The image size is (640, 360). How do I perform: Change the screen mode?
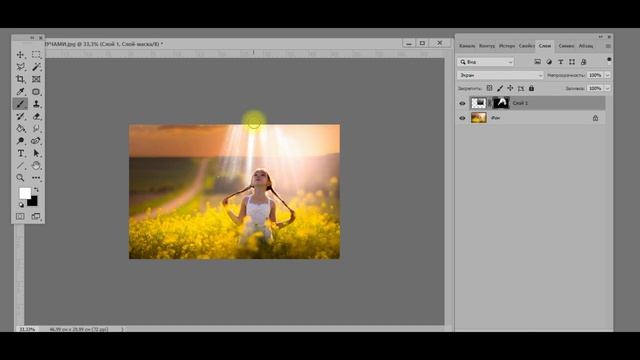tap(36, 216)
